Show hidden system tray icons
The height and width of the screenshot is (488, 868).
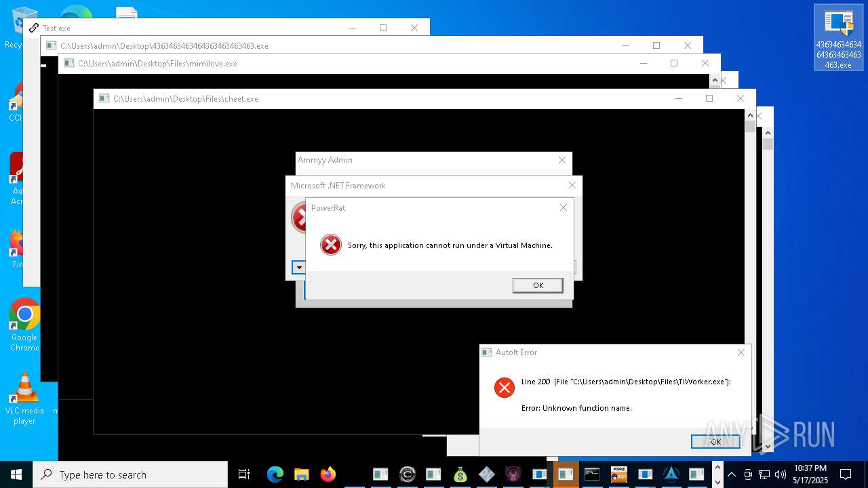coord(732,474)
